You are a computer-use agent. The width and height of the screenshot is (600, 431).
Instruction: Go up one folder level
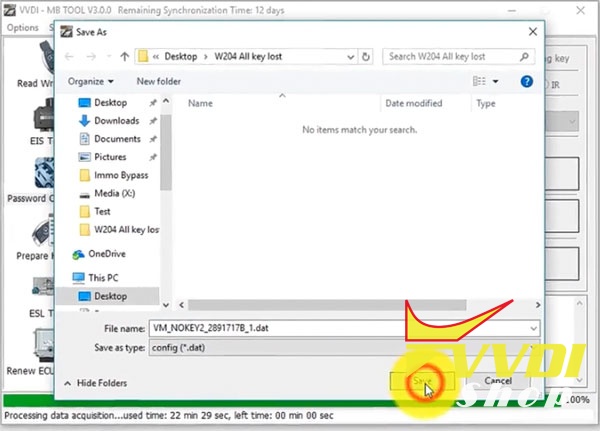(124, 57)
